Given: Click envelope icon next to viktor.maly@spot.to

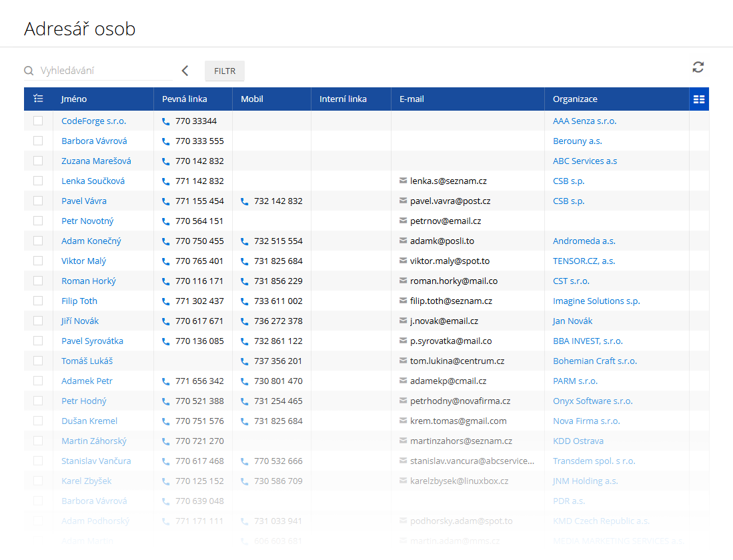Looking at the screenshot, I should coord(403,261).
